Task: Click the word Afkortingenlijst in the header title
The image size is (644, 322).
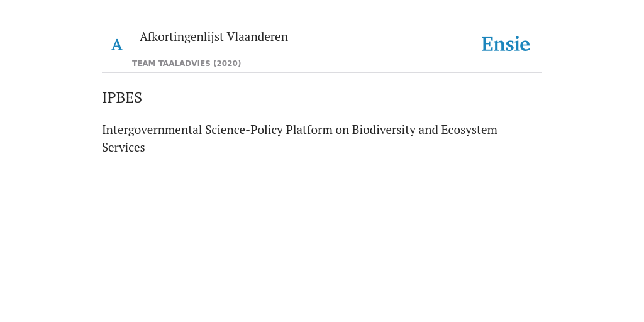Action: coord(182,36)
